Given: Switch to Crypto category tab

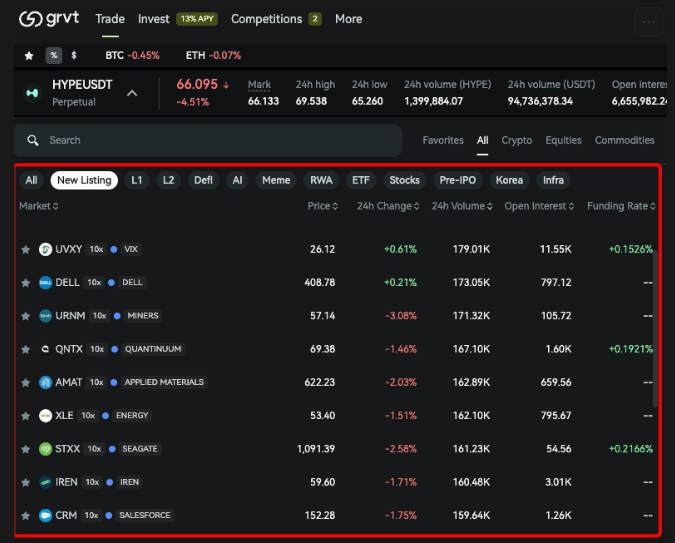Looking at the screenshot, I should 517,140.
